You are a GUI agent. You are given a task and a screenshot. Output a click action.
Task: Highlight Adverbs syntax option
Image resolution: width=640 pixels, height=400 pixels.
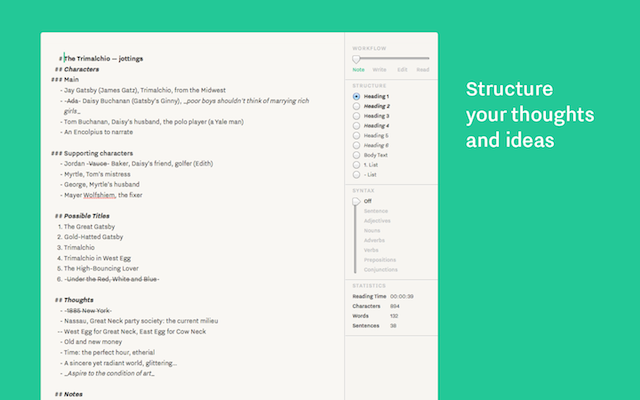point(374,240)
